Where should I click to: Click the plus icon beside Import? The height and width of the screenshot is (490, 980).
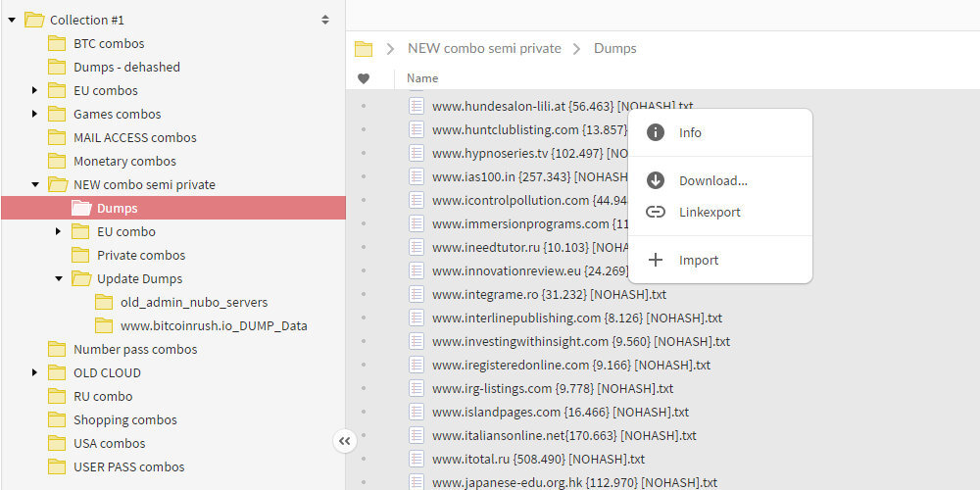[656, 260]
